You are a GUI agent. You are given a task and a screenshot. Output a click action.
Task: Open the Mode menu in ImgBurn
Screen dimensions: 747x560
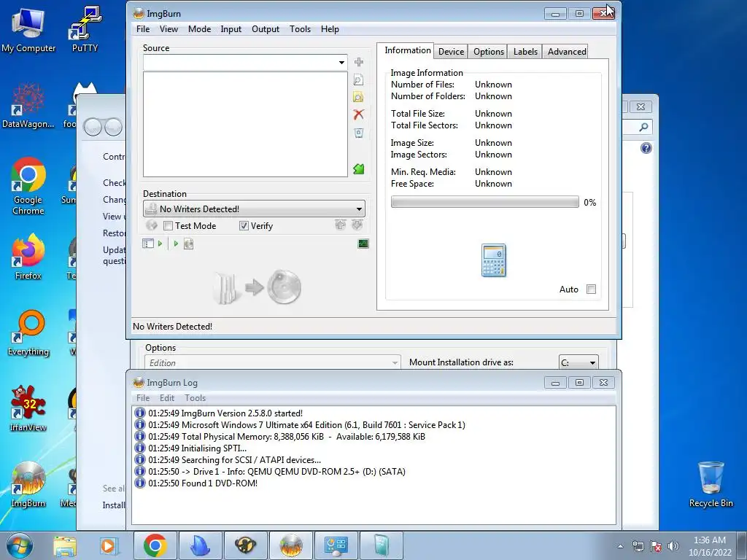point(199,29)
